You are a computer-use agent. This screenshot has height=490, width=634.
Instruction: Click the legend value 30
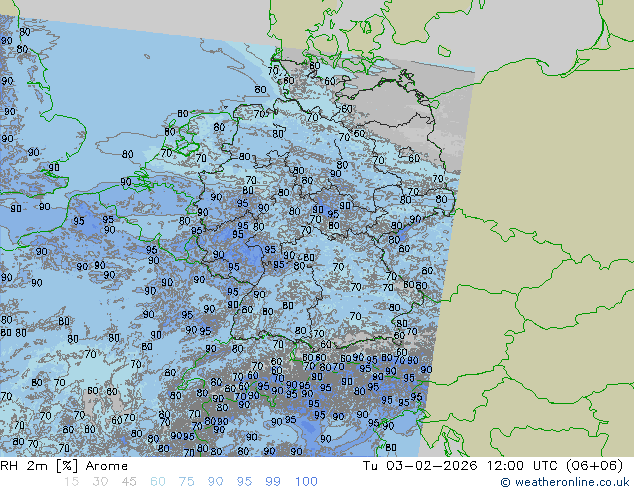pos(100,482)
